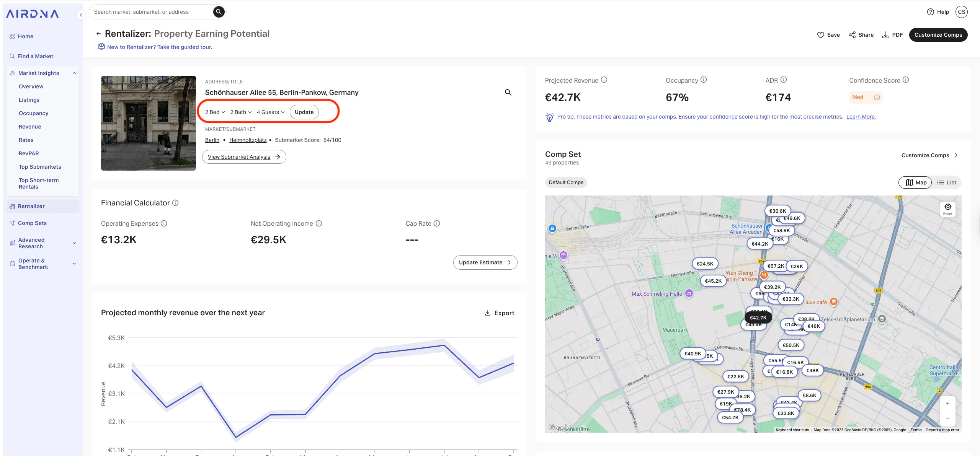Click Update Estimate button
Viewport: 980px width, 456px height.
[485, 262]
